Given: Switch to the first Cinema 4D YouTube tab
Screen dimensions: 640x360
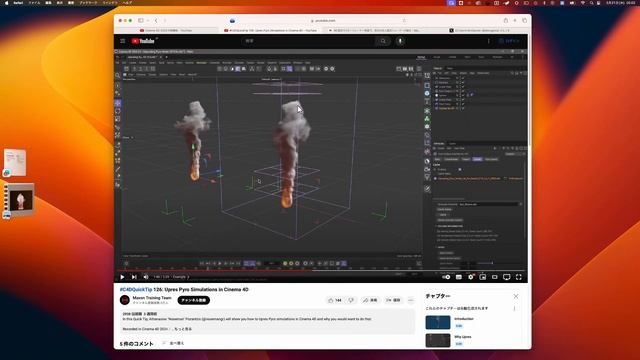Looking at the screenshot, I should [166, 30].
